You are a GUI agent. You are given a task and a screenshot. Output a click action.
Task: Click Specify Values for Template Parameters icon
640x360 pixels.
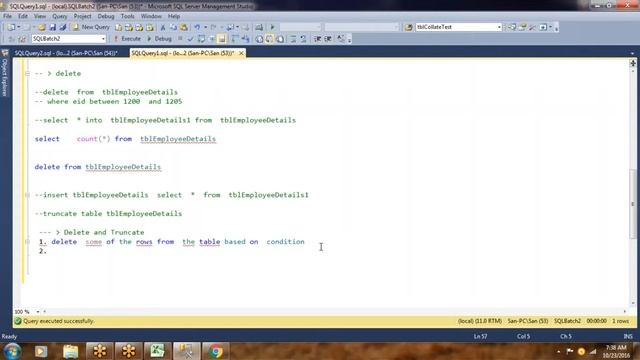341,39
